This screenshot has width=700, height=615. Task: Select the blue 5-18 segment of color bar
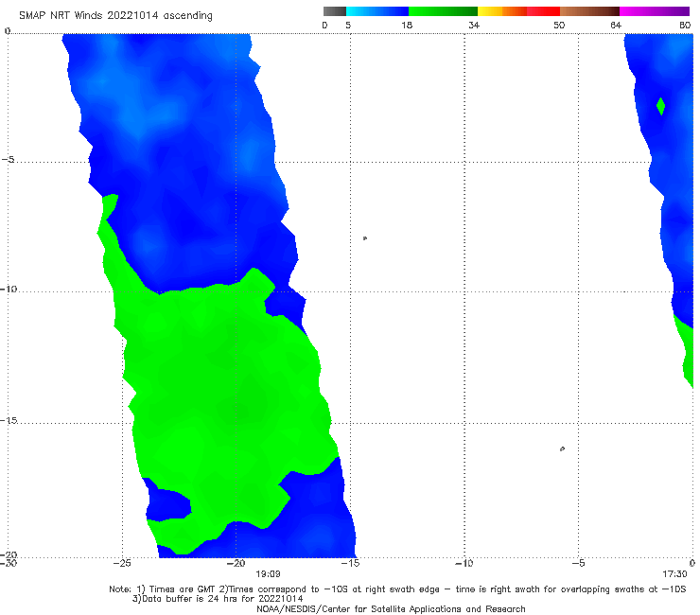(x=377, y=11)
